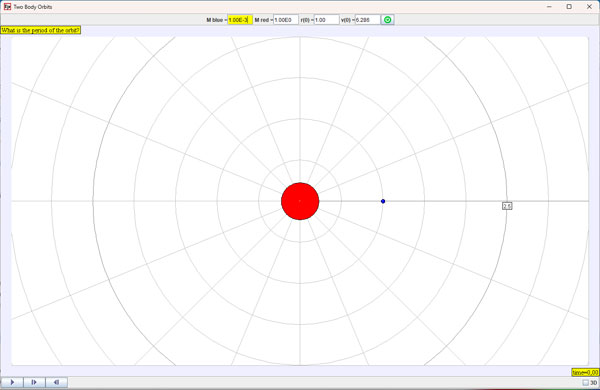This screenshot has width=600, height=390.
Task: Minimize the Two Body Orbits window
Action: [549, 7]
